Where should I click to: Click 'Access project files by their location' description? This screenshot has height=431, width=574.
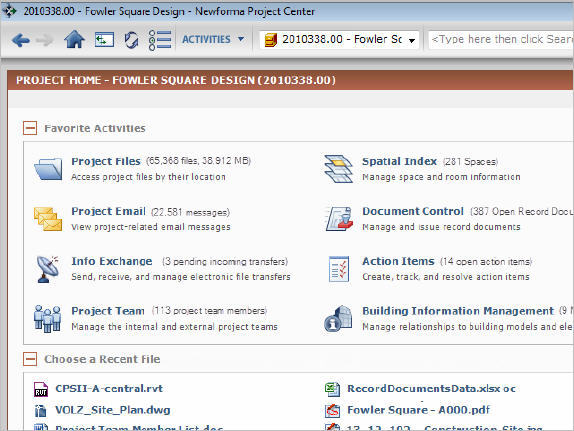[148, 177]
